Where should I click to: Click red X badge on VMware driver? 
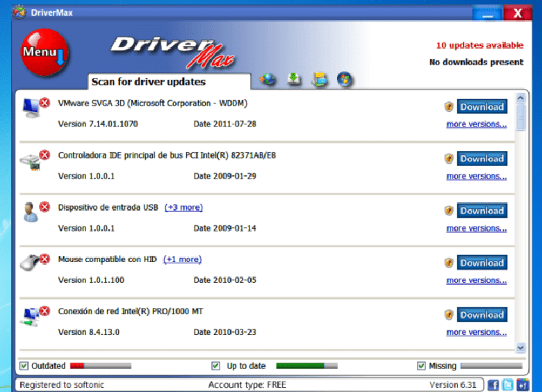[x=44, y=103]
